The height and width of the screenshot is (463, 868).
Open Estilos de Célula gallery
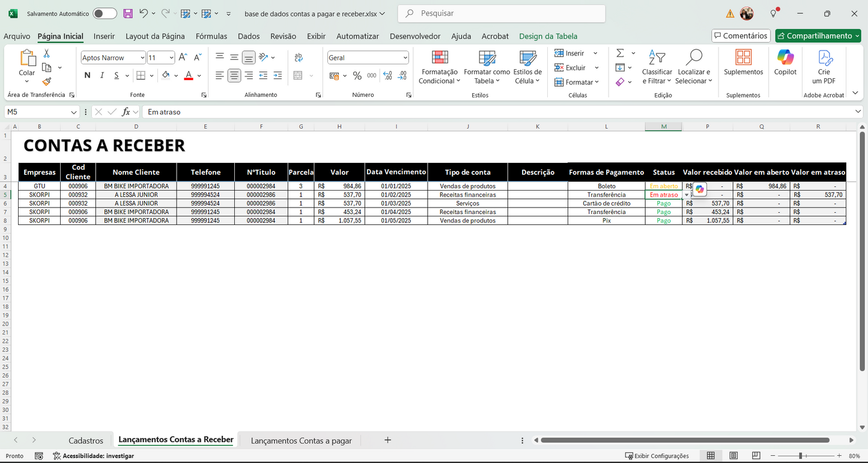tap(527, 67)
